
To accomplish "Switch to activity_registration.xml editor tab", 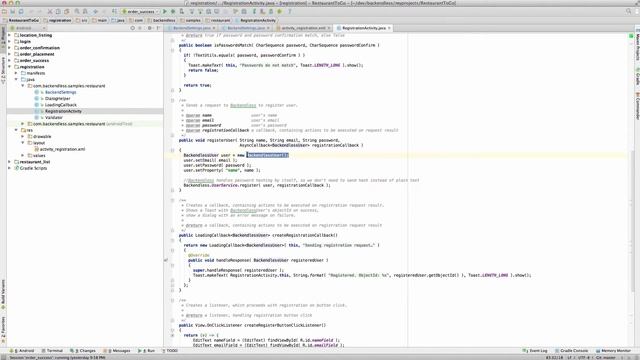I will (303, 28).
